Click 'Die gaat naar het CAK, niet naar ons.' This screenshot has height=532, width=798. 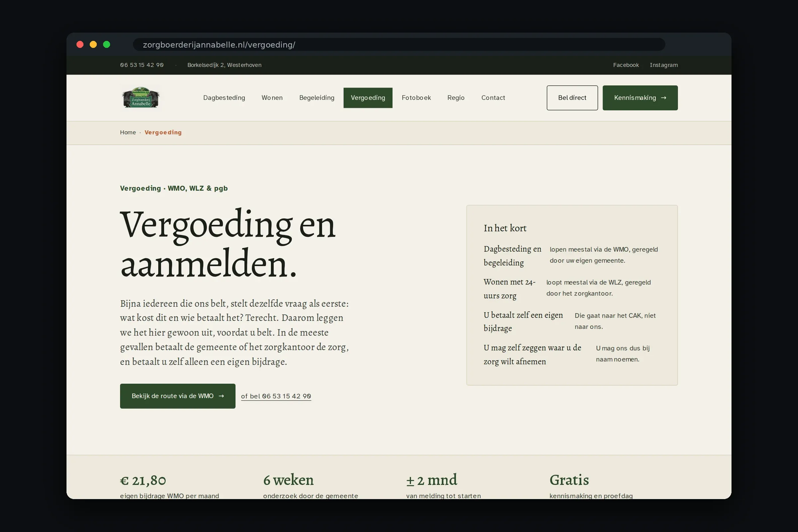[x=615, y=321]
